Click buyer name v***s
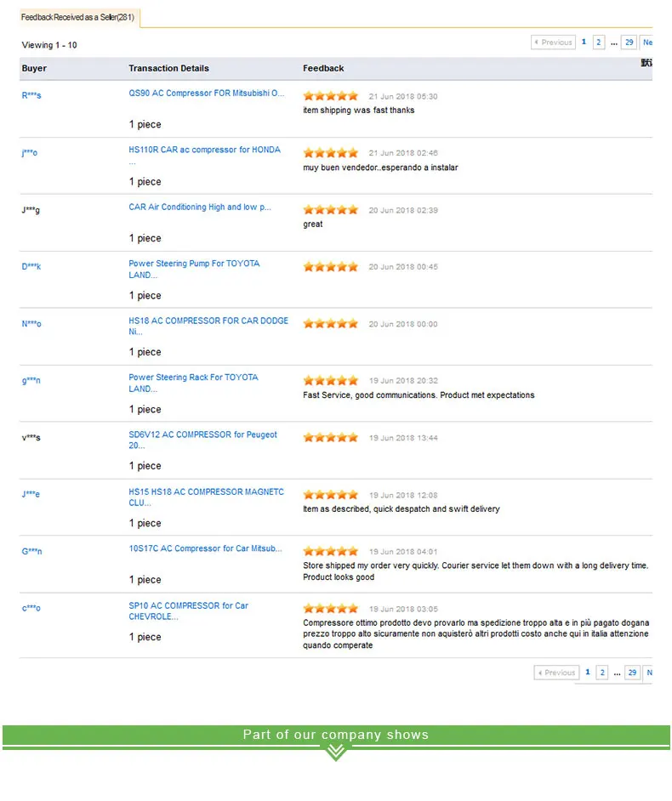Screen dimensions: 672x801 (x=31, y=437)
